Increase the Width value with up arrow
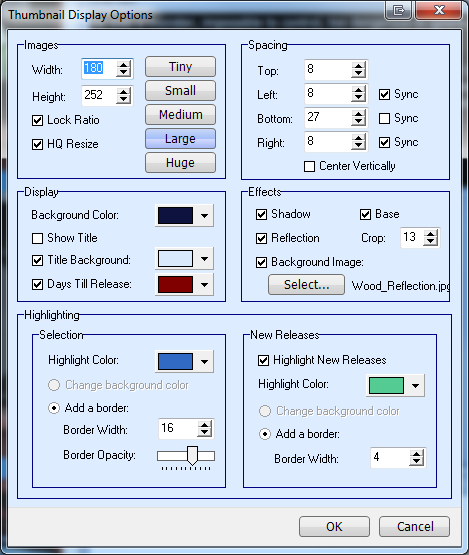Image resolution: width=469 pixels, height=555 pixels. tap(123, 65)
